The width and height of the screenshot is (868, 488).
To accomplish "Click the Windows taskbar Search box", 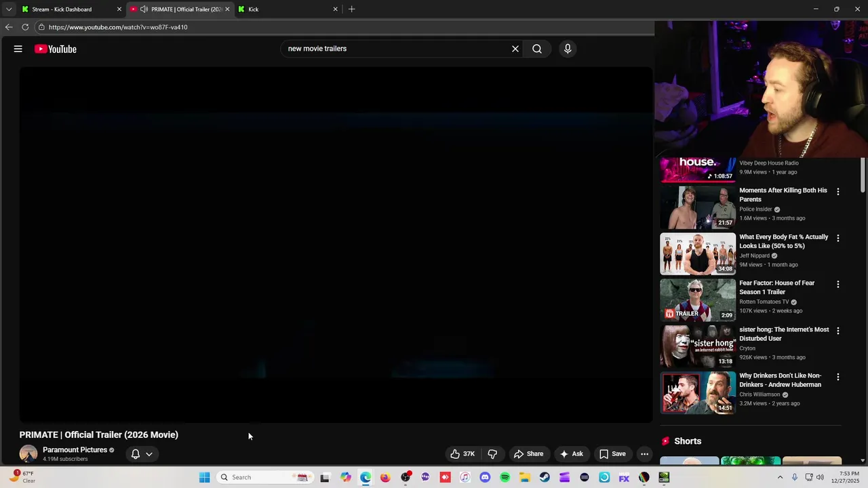I will [x=264, y=477].
